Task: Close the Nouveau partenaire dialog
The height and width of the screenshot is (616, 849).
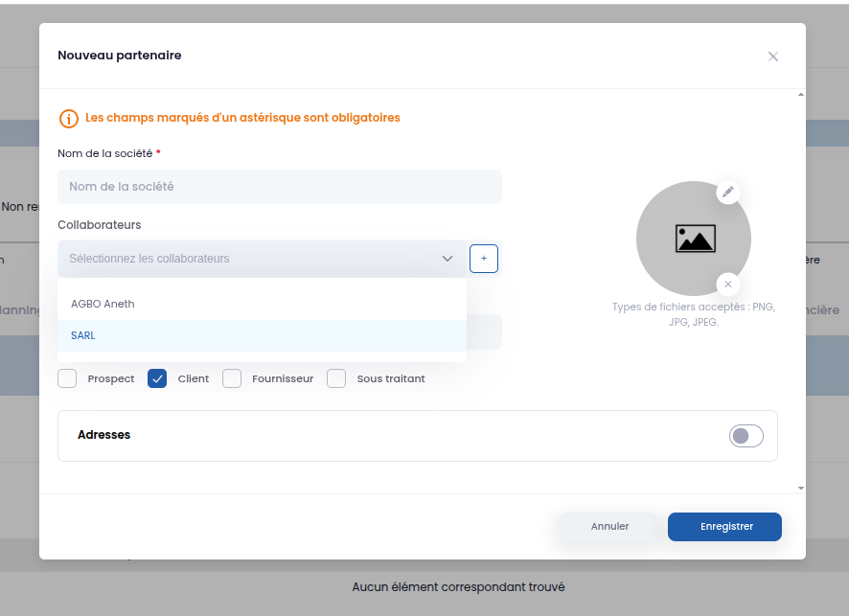Action: [772, 57]
